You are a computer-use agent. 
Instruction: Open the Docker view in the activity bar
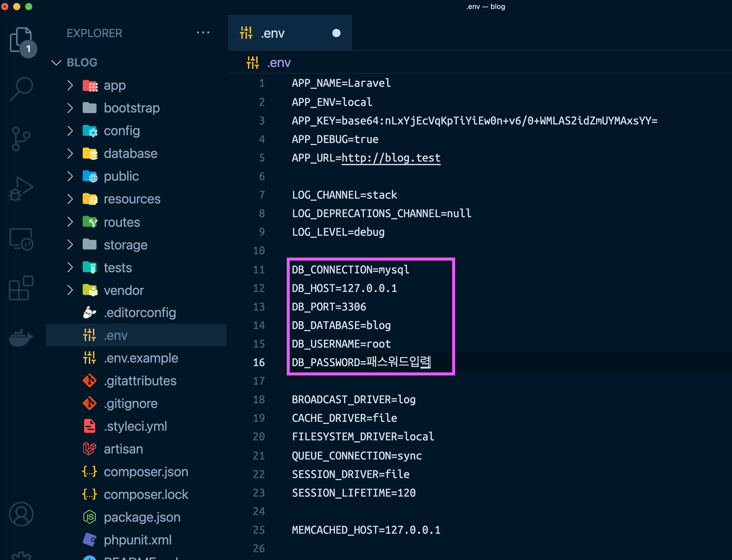[x=21, y=337]
